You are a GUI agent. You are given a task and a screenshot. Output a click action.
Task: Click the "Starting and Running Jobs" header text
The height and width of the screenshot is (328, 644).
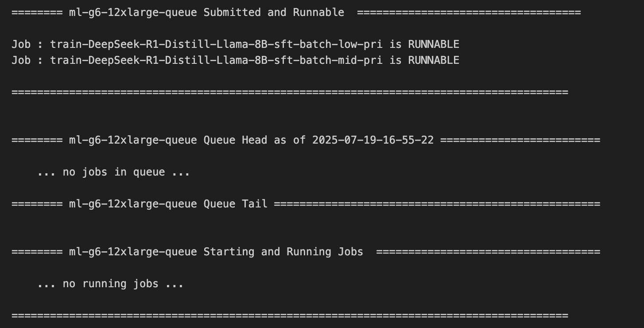tap(283, 252)
